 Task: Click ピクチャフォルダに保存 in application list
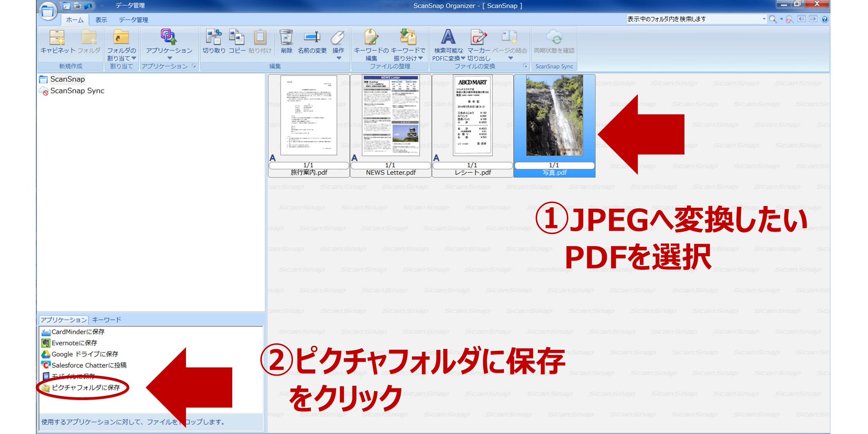[x=81, y=387]
